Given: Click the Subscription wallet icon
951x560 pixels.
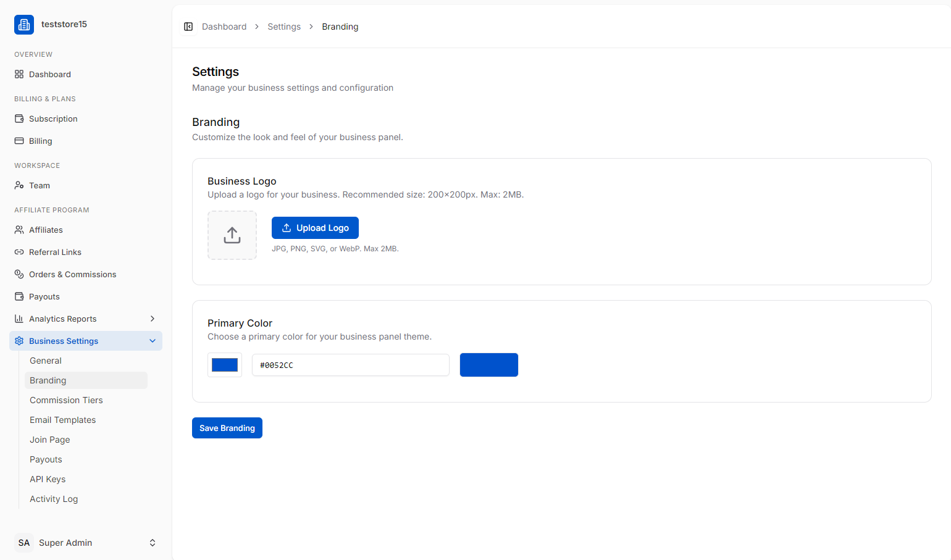Looking at the screenshot, I should 19,119.
